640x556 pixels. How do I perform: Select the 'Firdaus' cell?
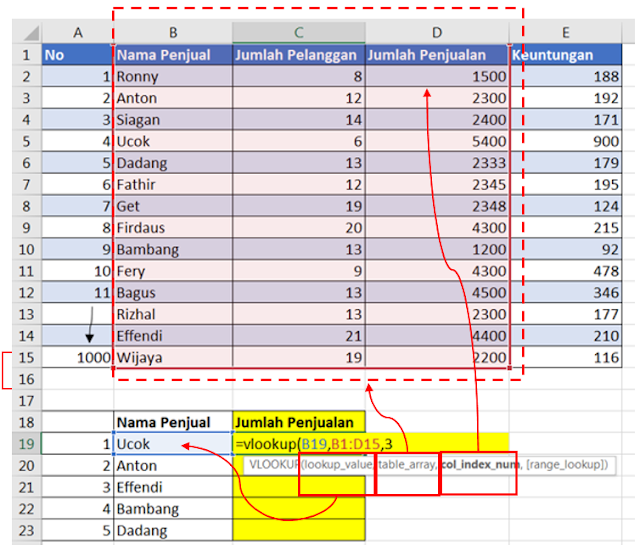point(173,227)
